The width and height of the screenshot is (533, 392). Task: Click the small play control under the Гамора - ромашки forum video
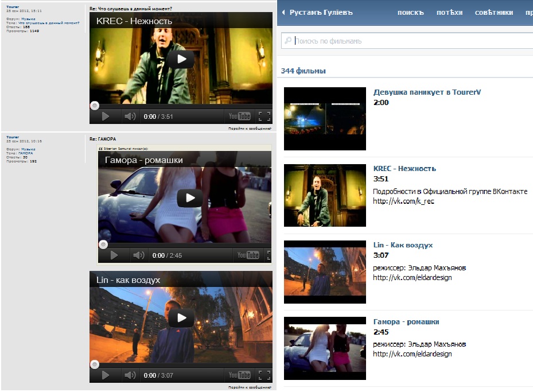point(114,255)
